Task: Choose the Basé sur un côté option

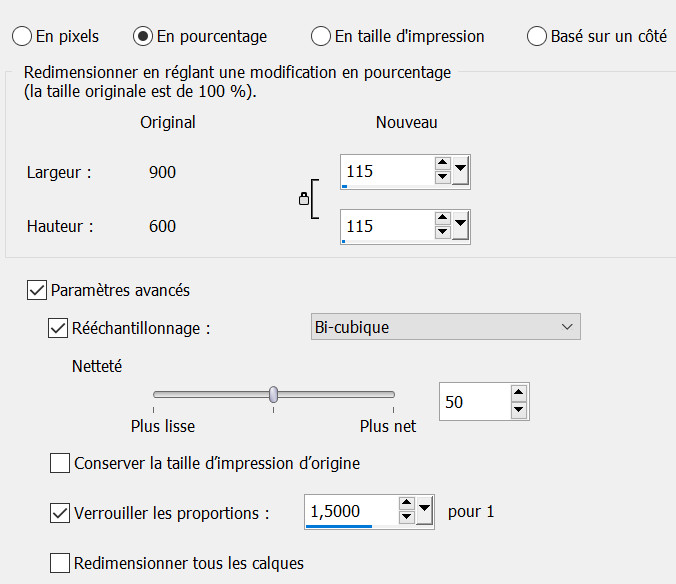Action: [x=537, y=36]
